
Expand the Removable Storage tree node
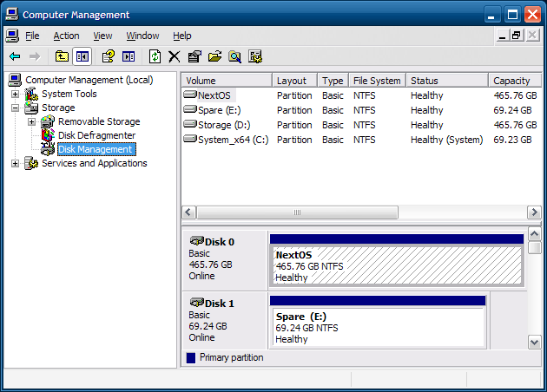pyautogui.click(x=31, y=121)
